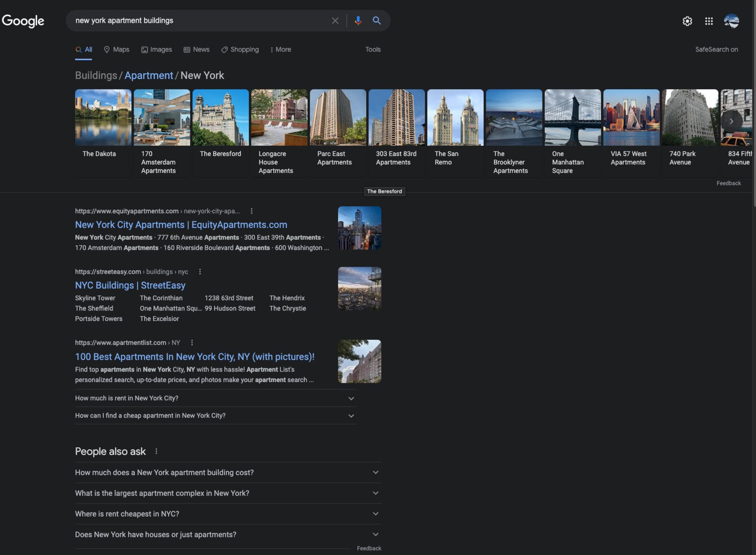Screen dimensions: 756x555
Task: Open Portside Towers sitelink
Action: pyautogui.click(x=99, y=319)
